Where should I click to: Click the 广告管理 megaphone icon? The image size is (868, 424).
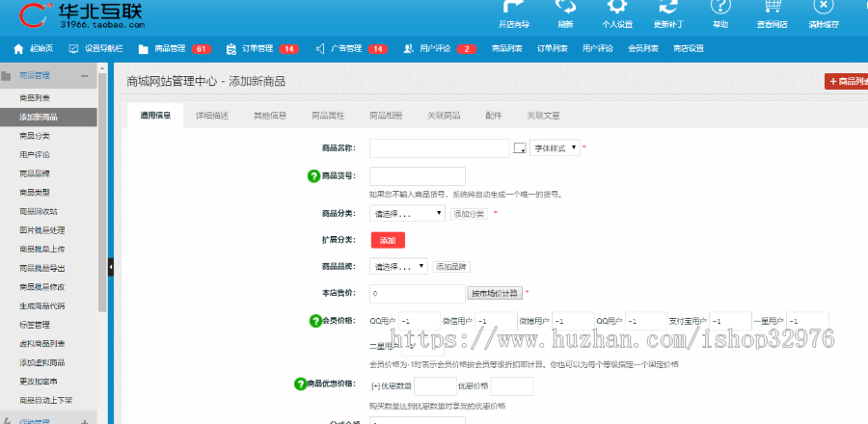point(320,48)
